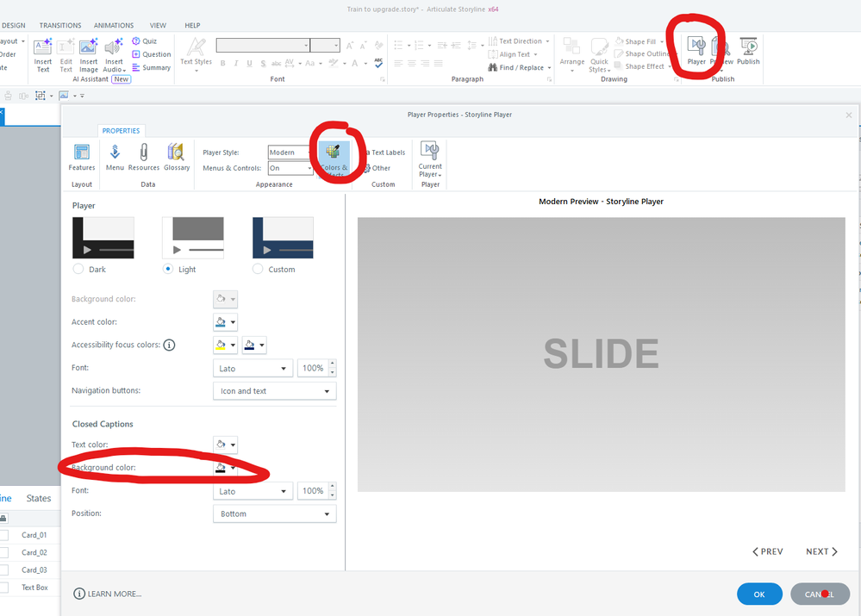Image resolution: width=861 pixels, height=616 pixels.
Task: Click Insert Image in the ribbon
Action: 89,54
